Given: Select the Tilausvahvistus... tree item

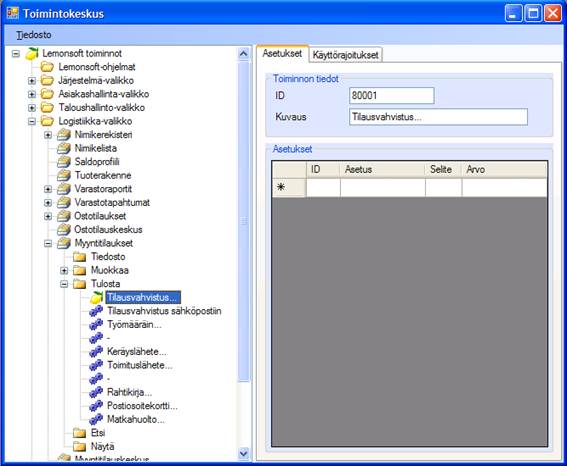Looking at the screenshot, I should [142, 298].
